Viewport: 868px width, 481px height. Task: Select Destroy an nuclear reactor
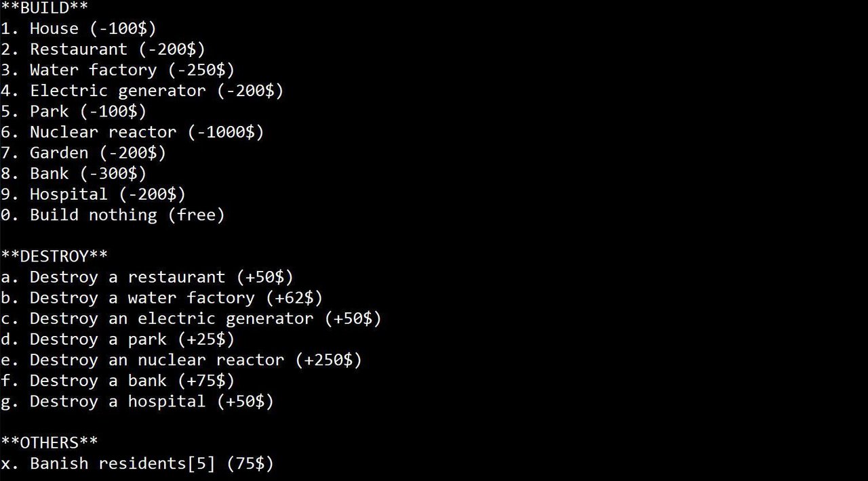(182, 360)
